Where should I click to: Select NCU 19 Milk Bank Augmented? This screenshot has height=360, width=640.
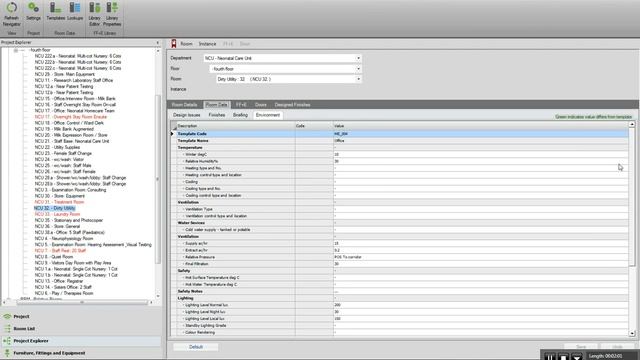click(64, 129)
